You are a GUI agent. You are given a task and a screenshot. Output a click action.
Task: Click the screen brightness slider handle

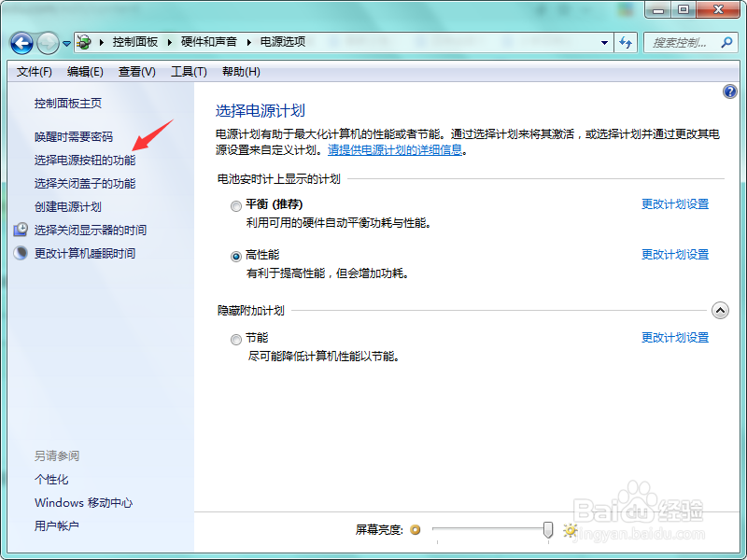pos(548,529)
